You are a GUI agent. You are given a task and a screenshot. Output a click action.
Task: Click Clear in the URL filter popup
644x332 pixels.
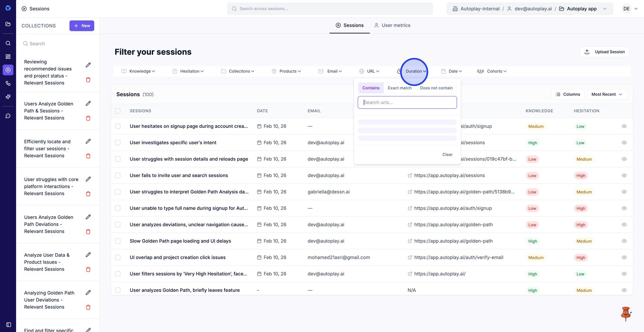447,155
